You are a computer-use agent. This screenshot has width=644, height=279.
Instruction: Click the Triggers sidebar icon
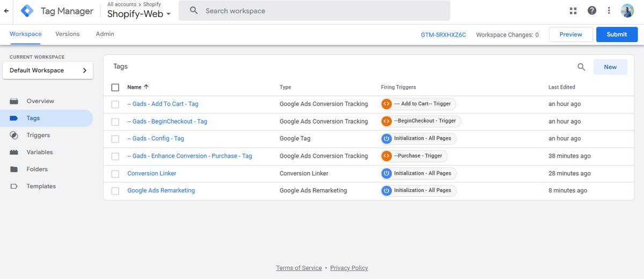pyautogui.click(x=14, y=135)
